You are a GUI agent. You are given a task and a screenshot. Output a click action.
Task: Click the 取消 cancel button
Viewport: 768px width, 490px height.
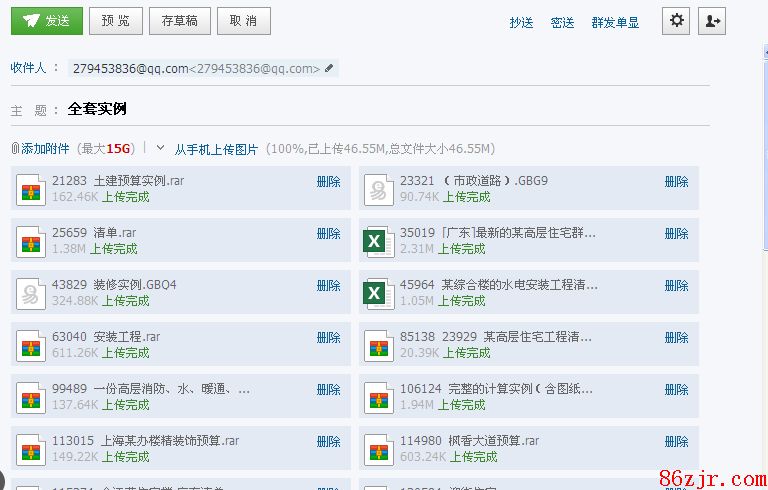click(x=242, y=20)
